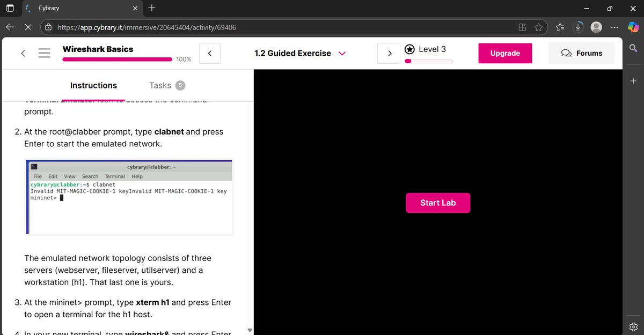Click the bold 'clabnet' command text
The width and height of the screenshot is (644, 335).
(170, 131)
